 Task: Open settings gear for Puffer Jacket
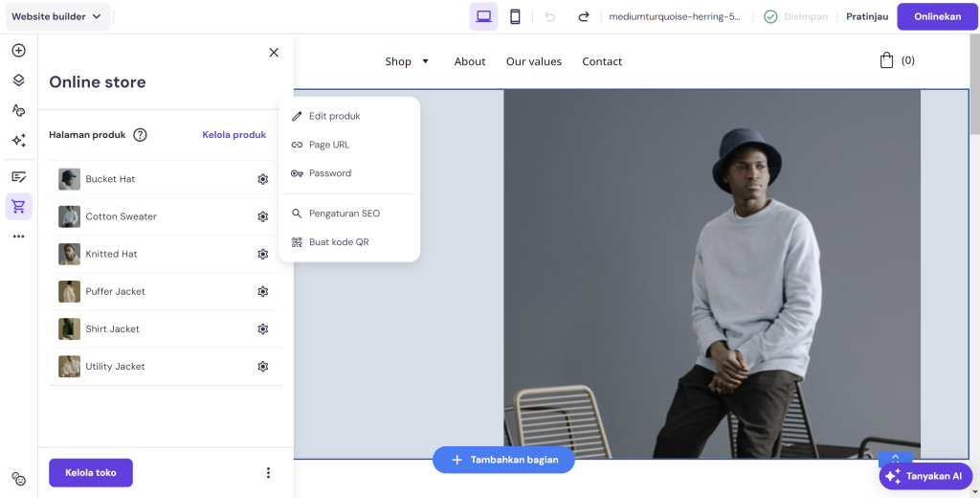pos(262,291)
